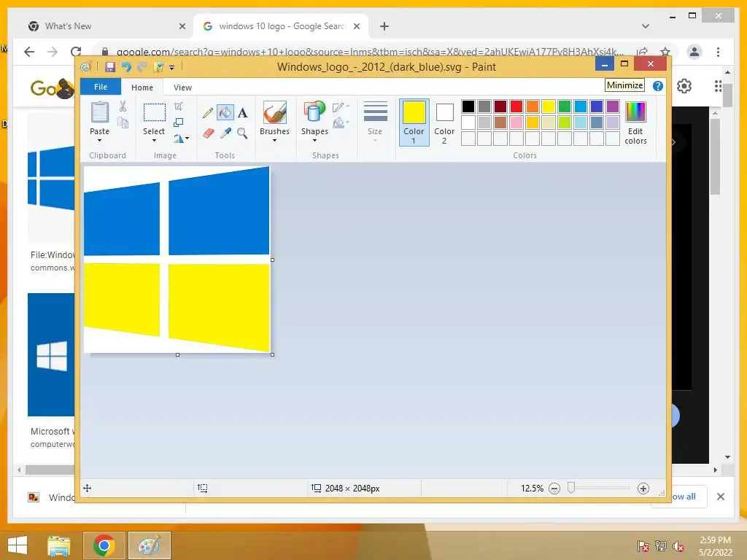This screenshot has width=747, height=560.
Task: Open Chrome tab search chevron
Action: click(646, 26)
